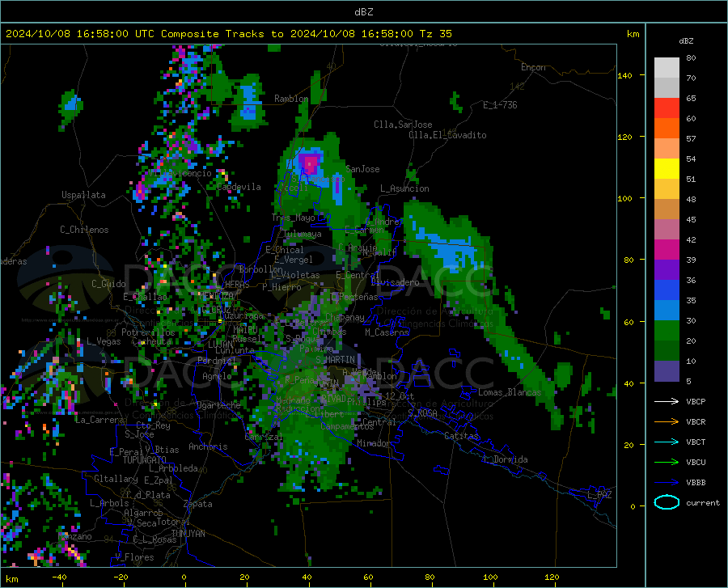Screen dimensions: 728x588
Task: Click the La_Carrera map label
Action: (99, 420)
